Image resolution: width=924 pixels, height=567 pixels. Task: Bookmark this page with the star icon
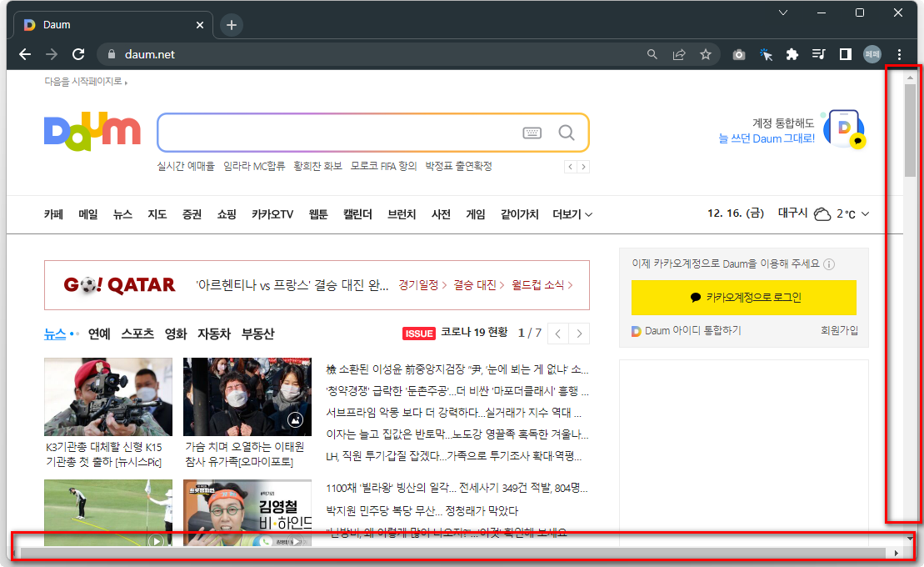click(706, 54)
